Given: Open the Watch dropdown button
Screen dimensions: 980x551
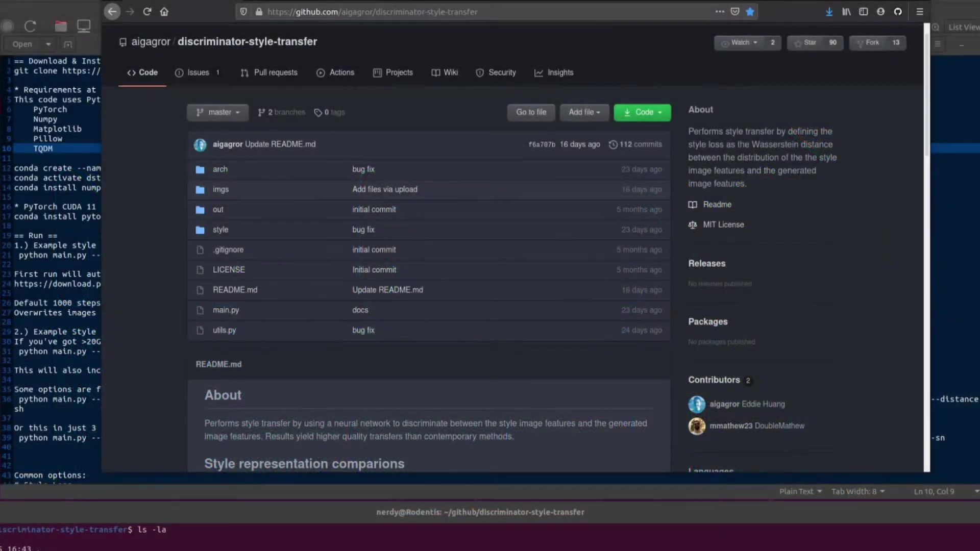Looking at the screenshot, I should [740, 43].
